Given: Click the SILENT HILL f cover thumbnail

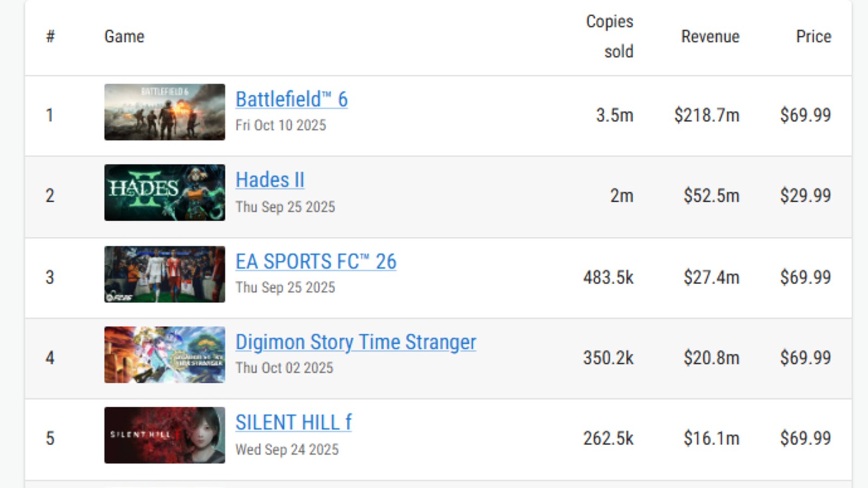Looking at the screenshot, I should tap(164, 435).
